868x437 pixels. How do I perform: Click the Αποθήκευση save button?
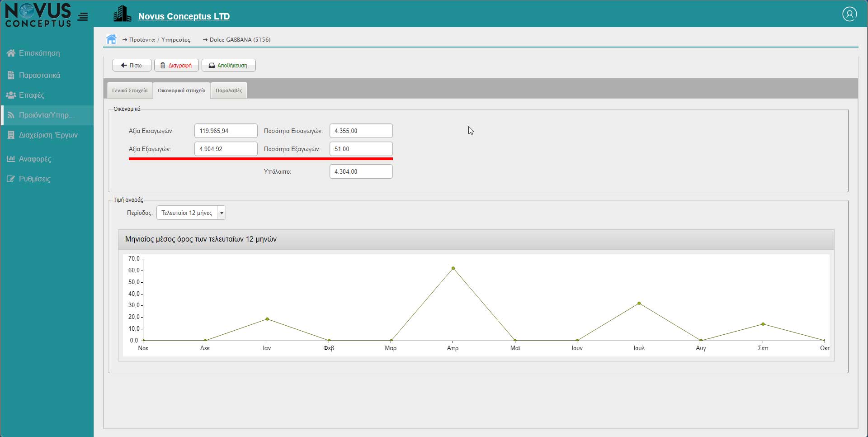(x=228, y=66)
